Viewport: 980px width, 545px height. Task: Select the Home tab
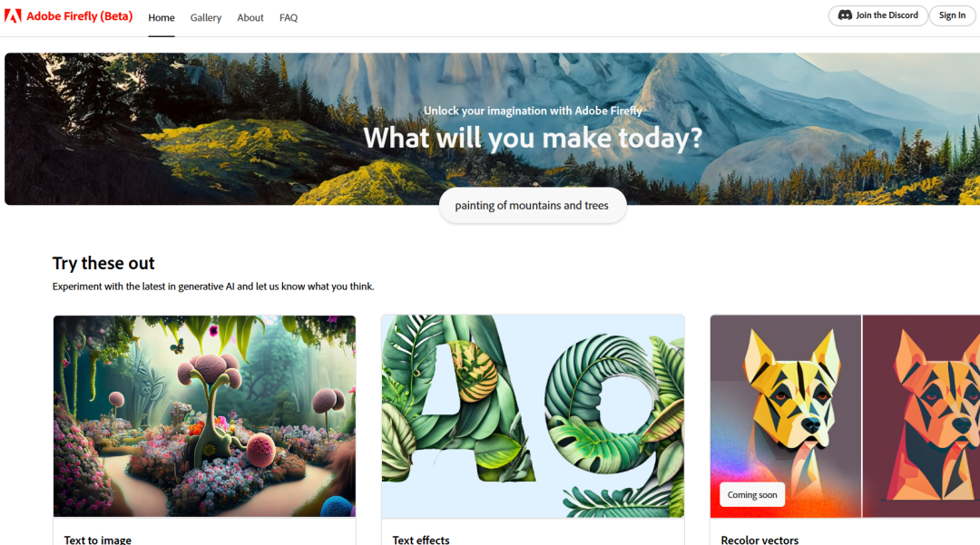click(x=162, y=17)
